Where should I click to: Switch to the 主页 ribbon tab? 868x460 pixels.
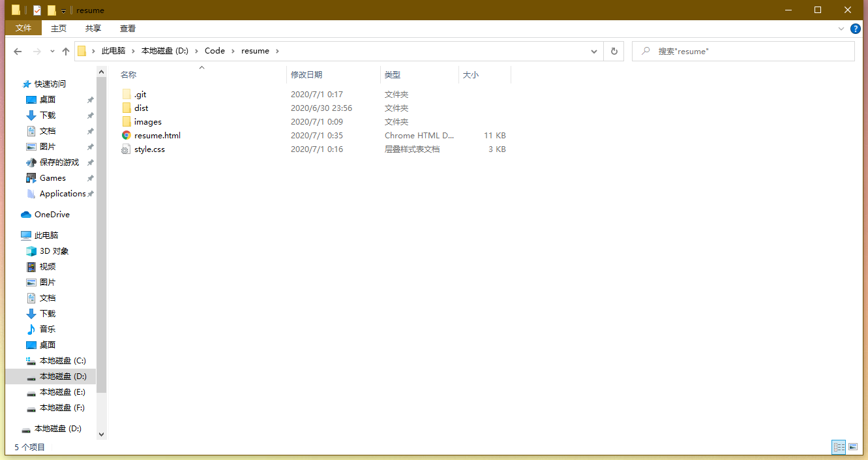pos(59,28)
